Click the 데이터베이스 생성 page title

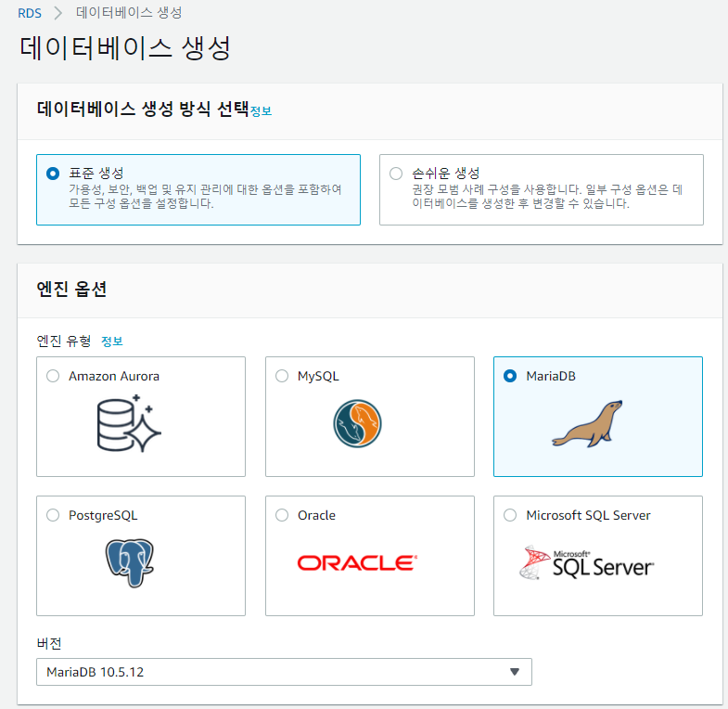125,48
